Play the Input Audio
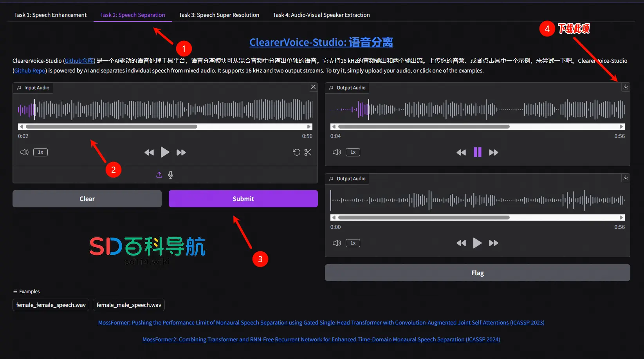The height and width of the screenshot is (359, 644). pyautogui.click(x=165, y=152)
